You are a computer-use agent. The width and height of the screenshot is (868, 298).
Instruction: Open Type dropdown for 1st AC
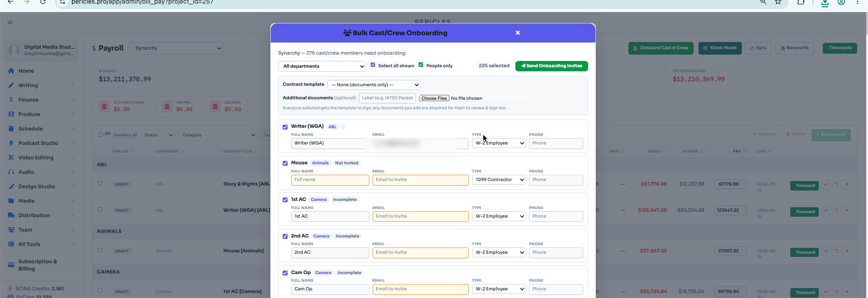tap(499, 216)
